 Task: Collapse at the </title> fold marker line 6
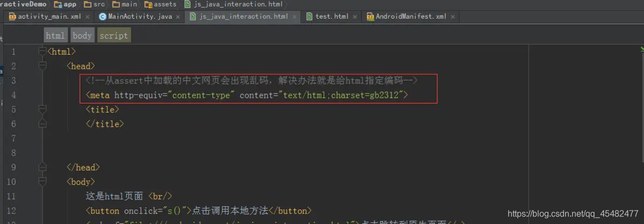click(42, 124)
